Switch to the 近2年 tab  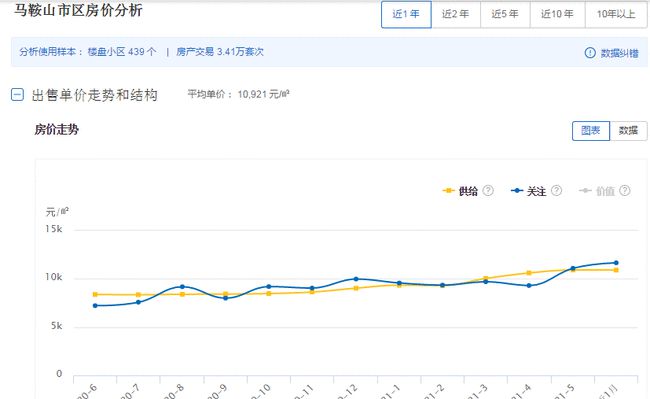point(456,15)
